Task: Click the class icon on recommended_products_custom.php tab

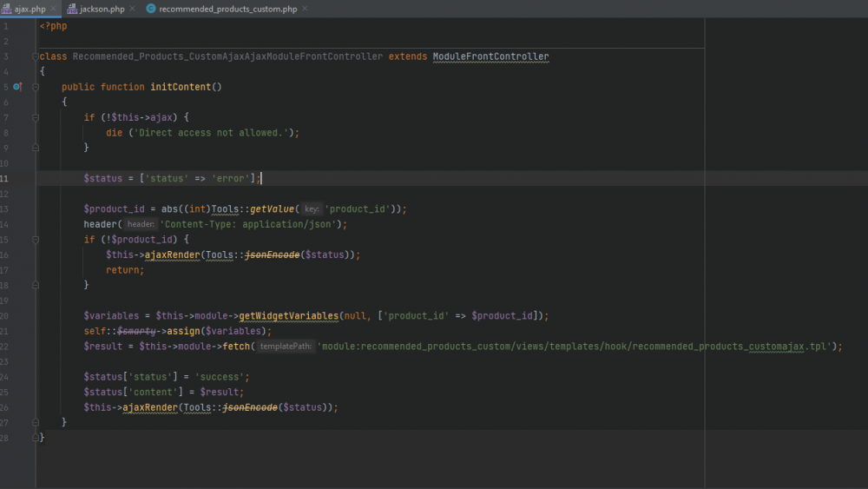Action: pos(150,9)
